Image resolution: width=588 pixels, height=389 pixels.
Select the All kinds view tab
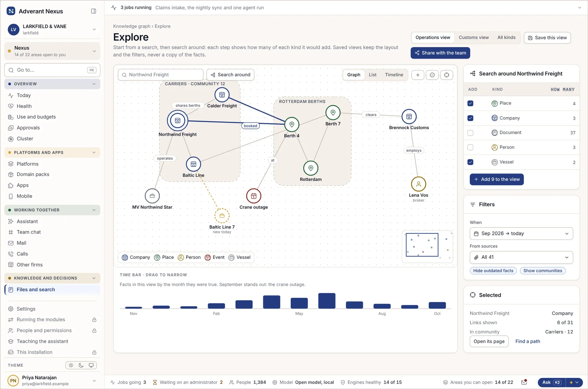pyautogui.click(x=506, y=38)
